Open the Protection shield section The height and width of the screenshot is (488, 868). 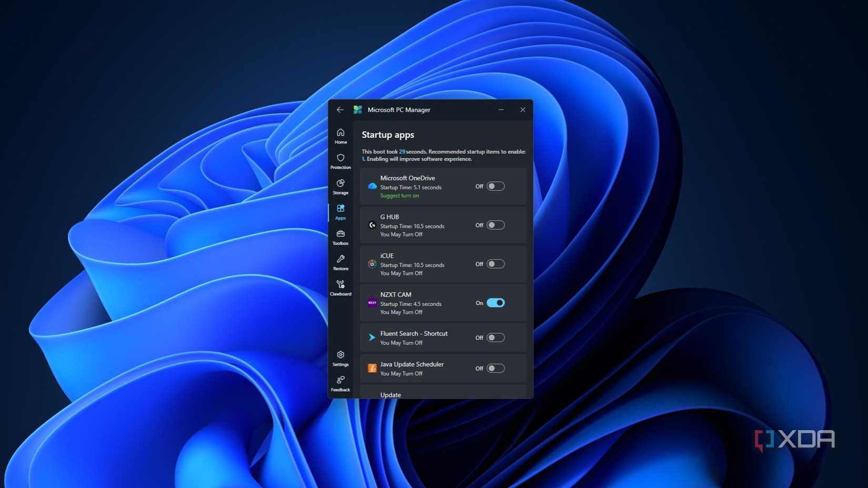(340, 161)
